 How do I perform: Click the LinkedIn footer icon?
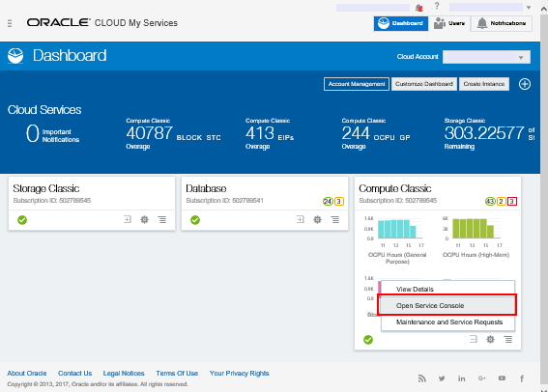(x=462, y=378)
